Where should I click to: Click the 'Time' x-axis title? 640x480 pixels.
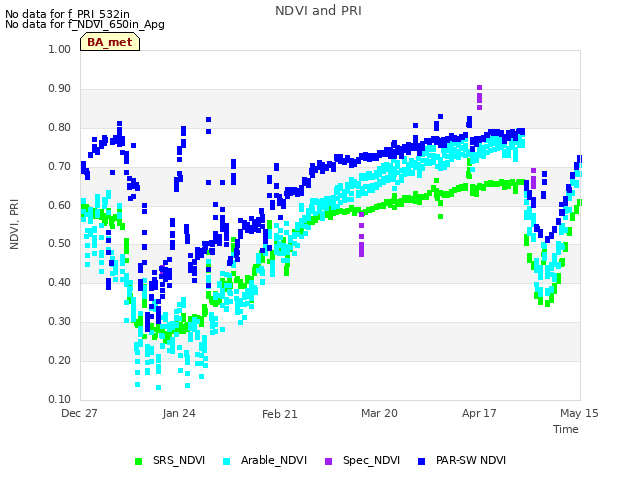tap(566, 429)
